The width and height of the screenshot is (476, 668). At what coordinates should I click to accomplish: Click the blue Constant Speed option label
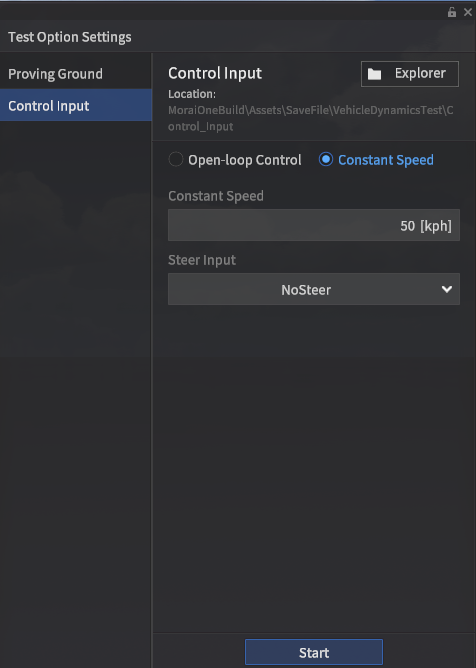click(x=386, y=160)
